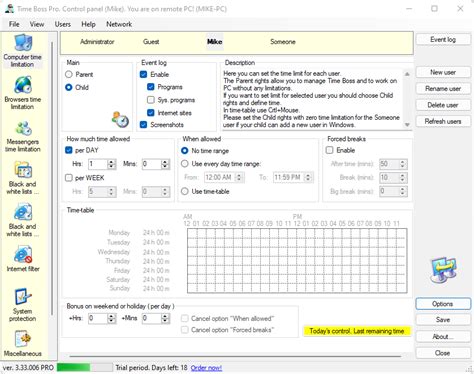Viewport: 474px width, 374px height.
Task: Open Messengers time limitation section
Action: point(23,136)
